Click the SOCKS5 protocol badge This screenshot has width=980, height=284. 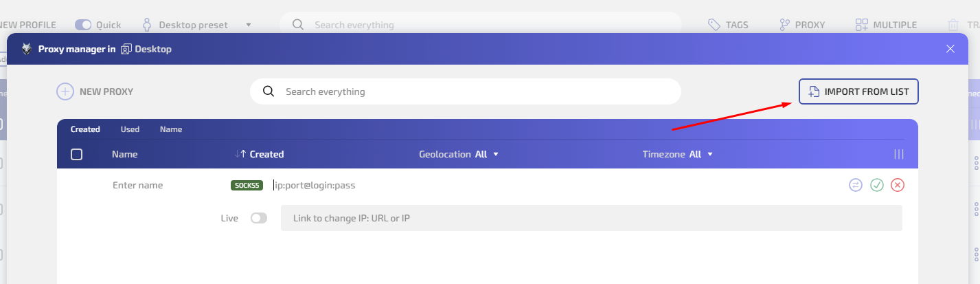pos(247,185)
